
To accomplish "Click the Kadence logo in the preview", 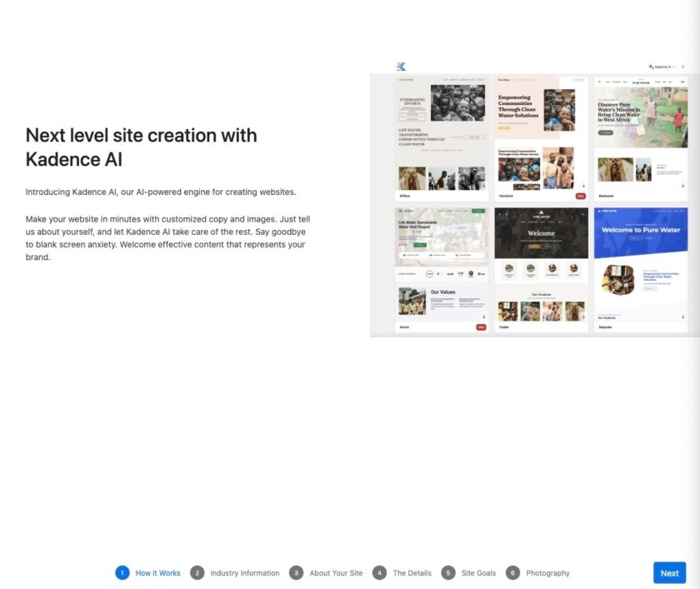I will (x=401, y=67).
